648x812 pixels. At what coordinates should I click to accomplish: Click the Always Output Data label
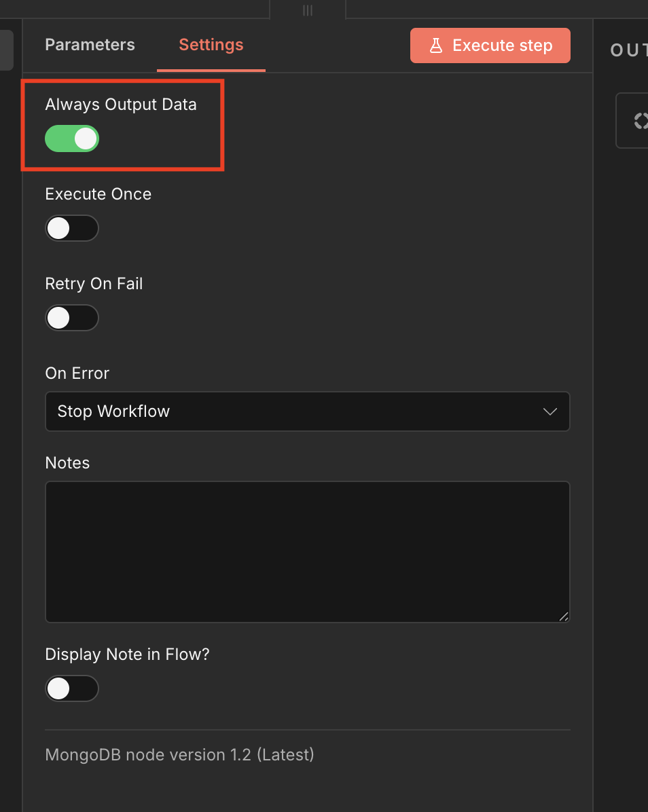pos(121,105)
